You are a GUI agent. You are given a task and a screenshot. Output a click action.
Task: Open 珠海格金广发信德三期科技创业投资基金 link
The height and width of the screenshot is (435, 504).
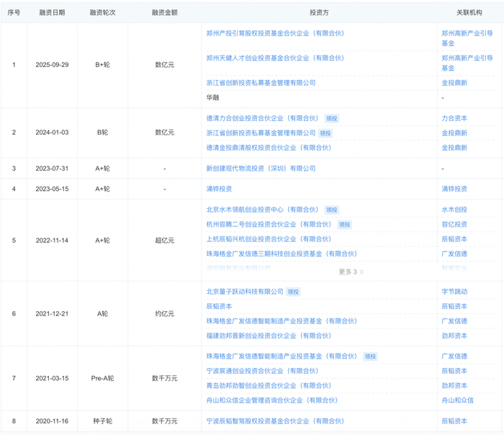[282, 254]
